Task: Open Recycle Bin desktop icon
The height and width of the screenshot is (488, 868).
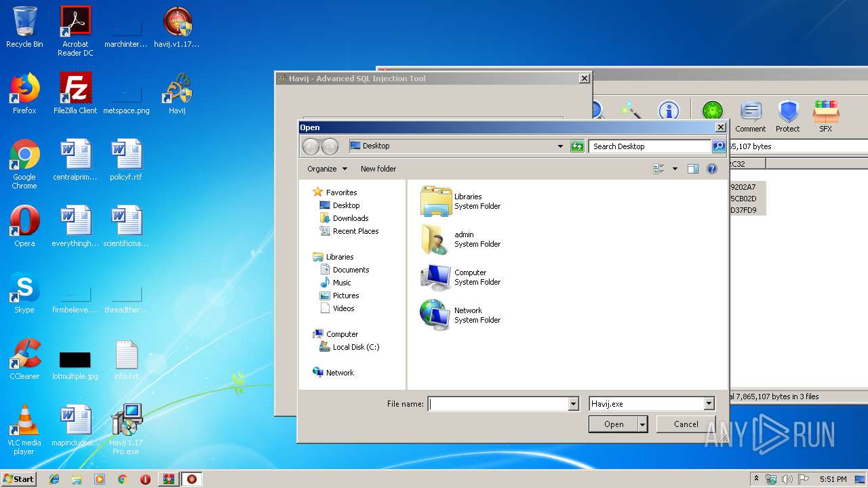Action: point(24,27)
